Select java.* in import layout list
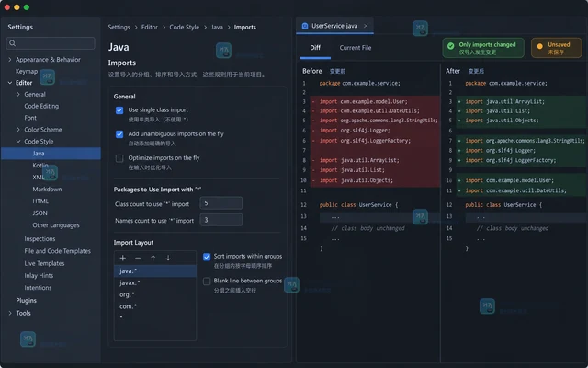This screenshot has height=368, width=588. [x=155, y=270]
